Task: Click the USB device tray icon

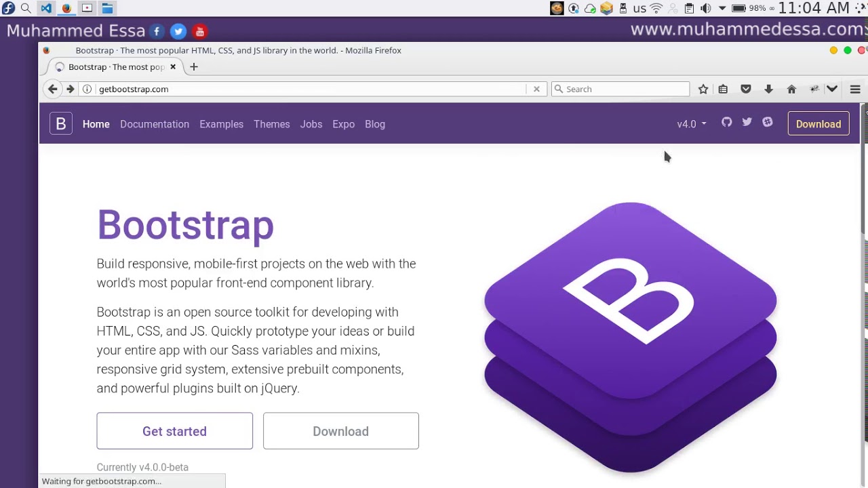Action: tap(623, 8)
